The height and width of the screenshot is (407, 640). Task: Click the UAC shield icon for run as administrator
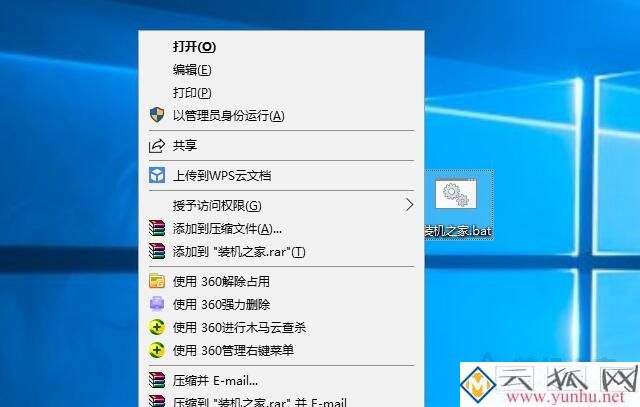point(157,115)
